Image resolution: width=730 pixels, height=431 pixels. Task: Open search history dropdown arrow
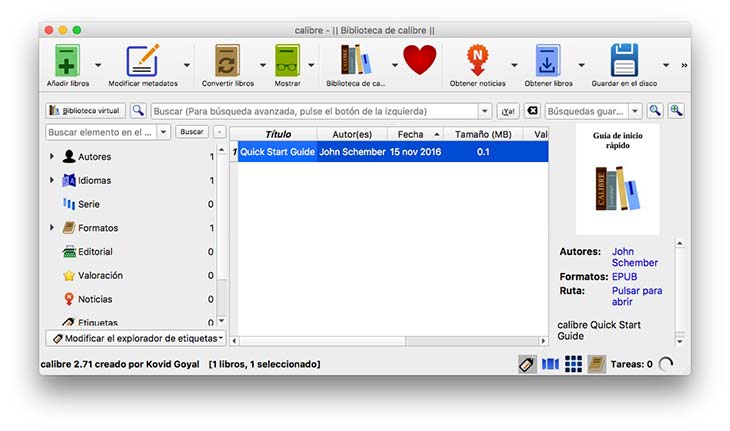(x=485, y=111)
